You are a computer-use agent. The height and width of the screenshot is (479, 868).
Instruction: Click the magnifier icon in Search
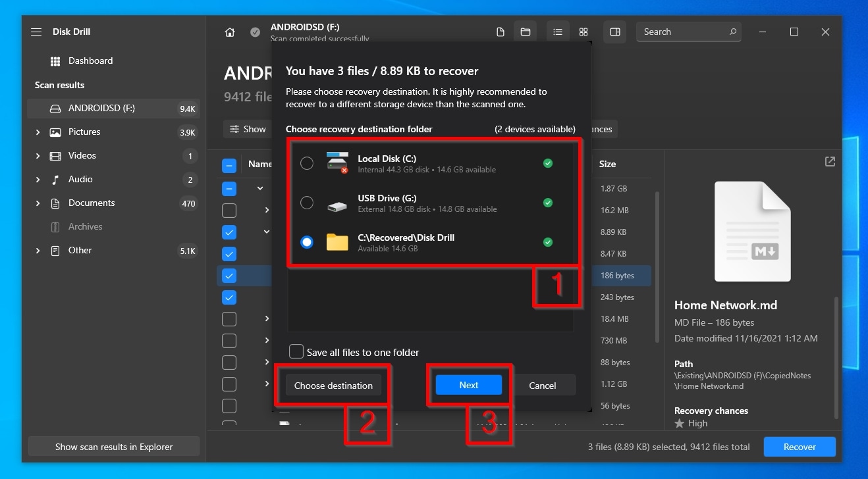pos(733,32)
